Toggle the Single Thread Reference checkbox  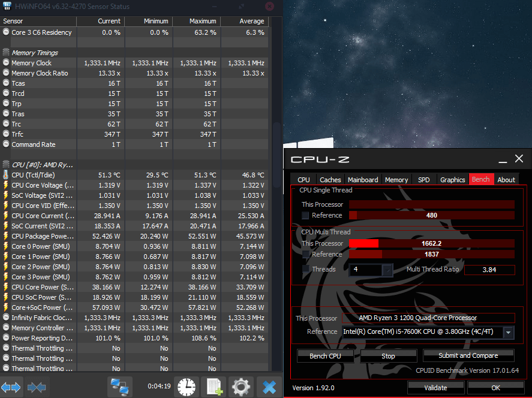click(x=305, y=215)
